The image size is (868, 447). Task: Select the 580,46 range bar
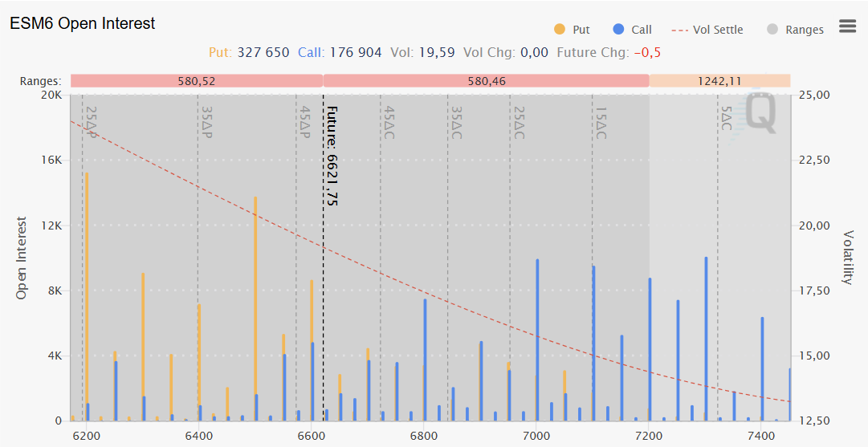coord(486,81)
